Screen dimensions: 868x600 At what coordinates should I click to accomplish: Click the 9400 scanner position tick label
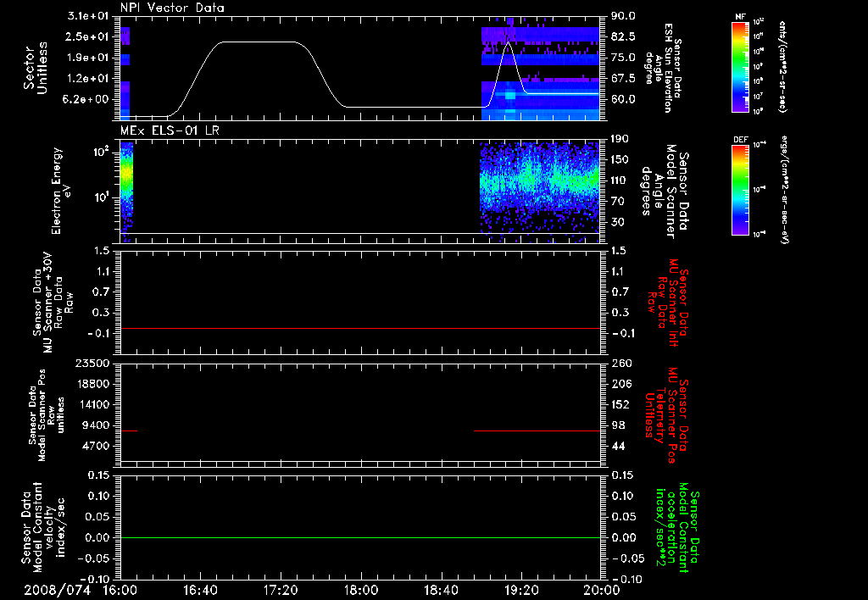pyautogui.click(x=97, y=425)
